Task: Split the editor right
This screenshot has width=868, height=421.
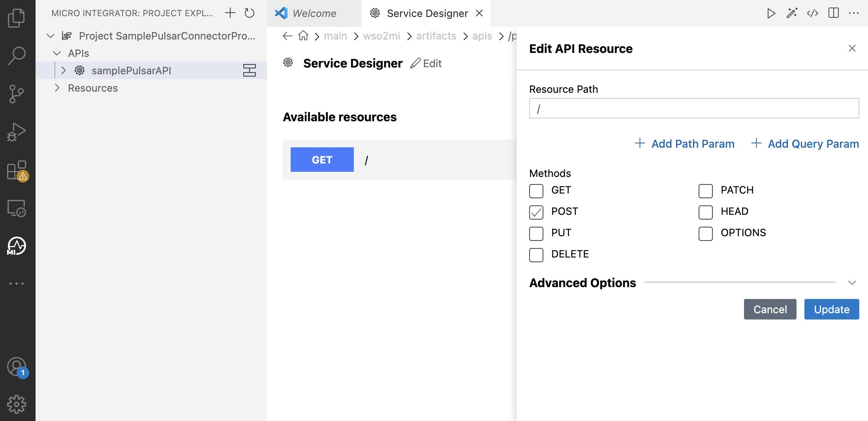Action: point(834,13)
